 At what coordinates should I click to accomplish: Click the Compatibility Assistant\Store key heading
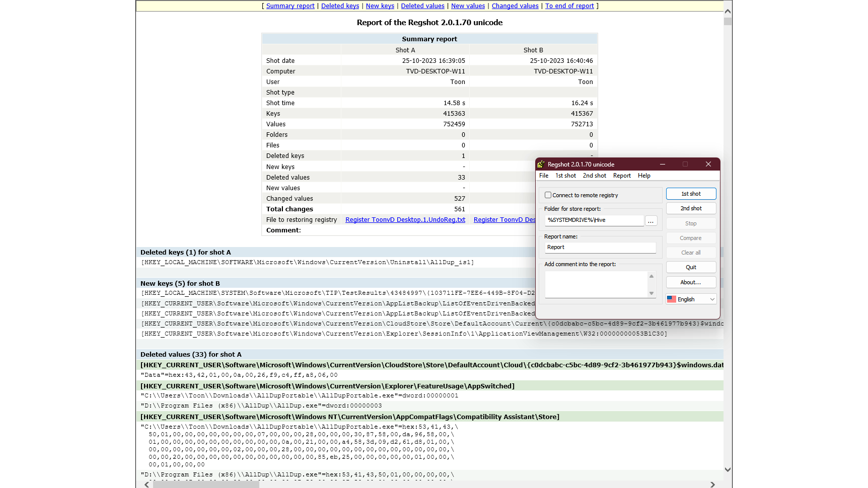(x=350, y=417)
